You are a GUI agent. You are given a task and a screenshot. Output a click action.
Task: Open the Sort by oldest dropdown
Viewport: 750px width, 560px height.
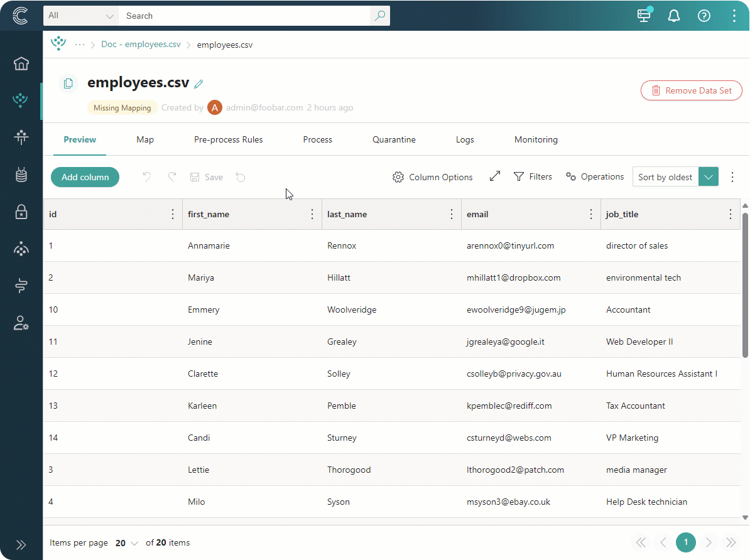(709, 176)
